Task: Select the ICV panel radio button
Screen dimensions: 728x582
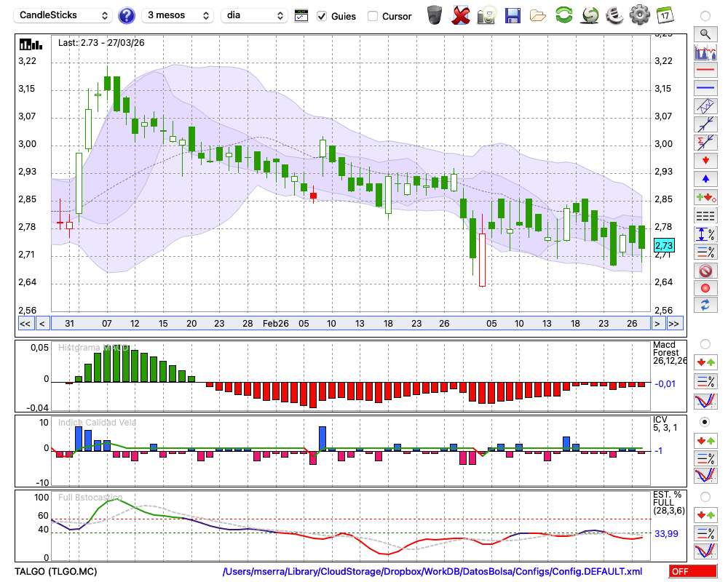Action: point(705,421)
